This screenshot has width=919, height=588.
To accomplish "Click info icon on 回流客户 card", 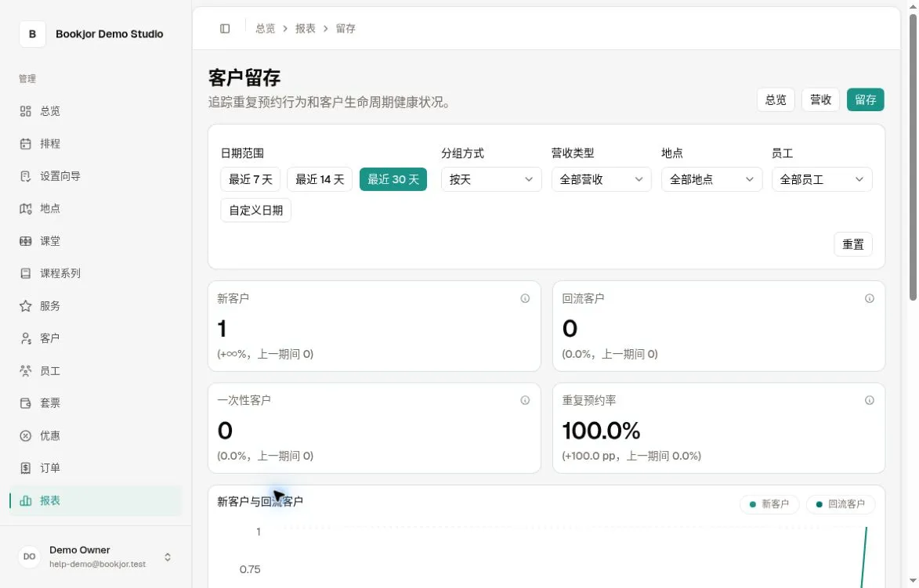I will point(870,298).
